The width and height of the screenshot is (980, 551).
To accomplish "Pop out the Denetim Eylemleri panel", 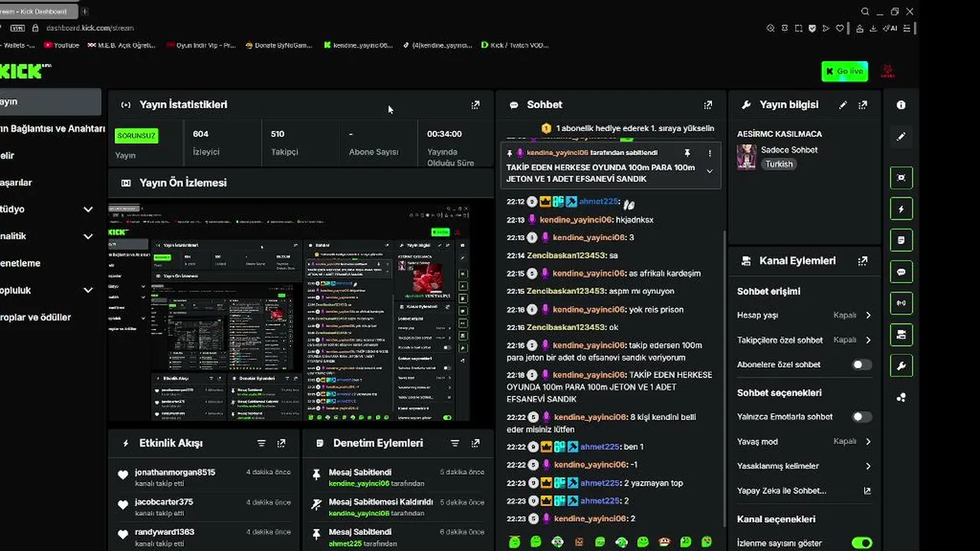I will (x=475, y=443).
